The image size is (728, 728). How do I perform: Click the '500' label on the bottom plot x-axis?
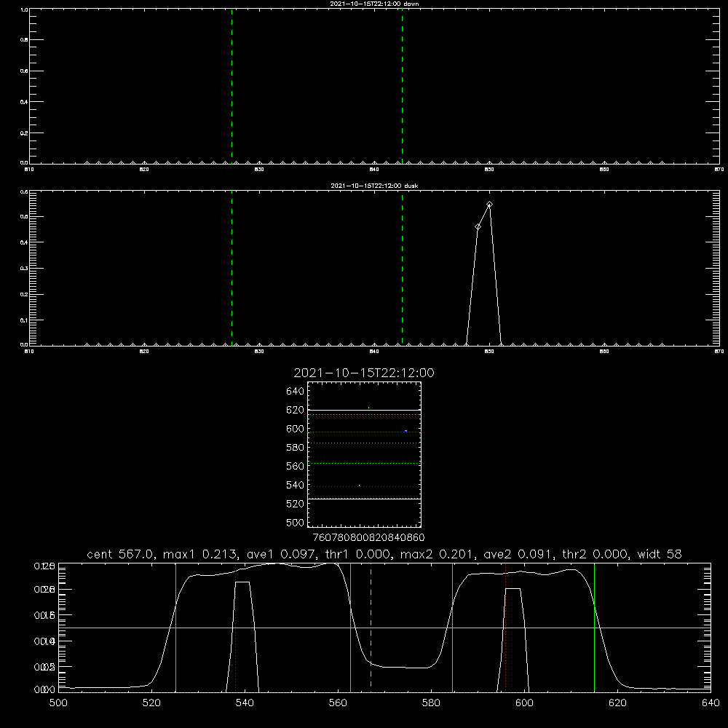(58, 703)
